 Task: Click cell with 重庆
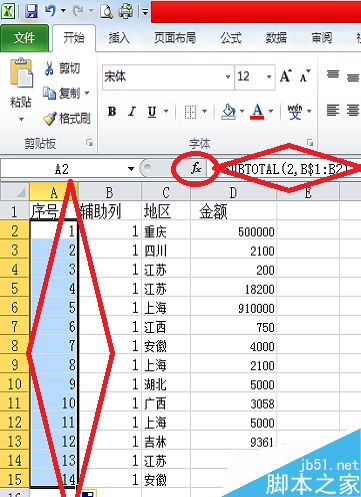tap(166, 231)
